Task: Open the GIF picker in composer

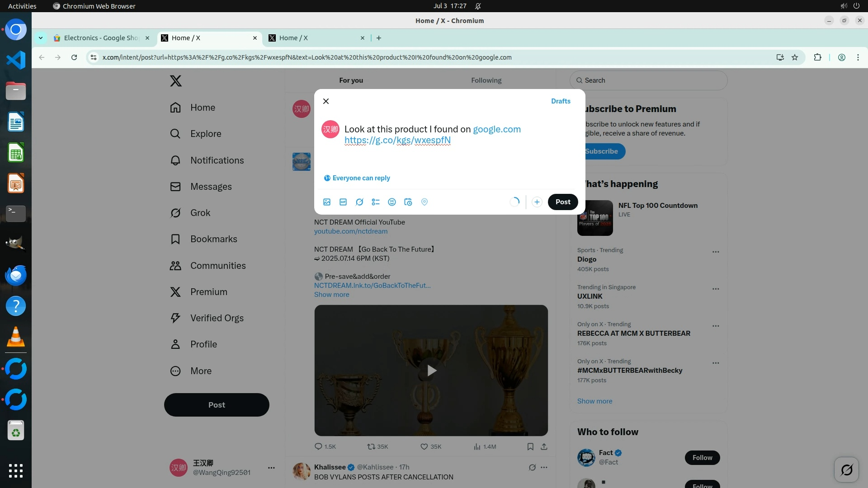Action: (343, 202)
